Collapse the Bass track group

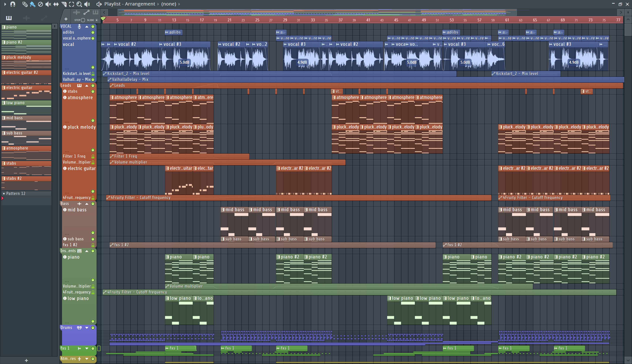point(87,204)
